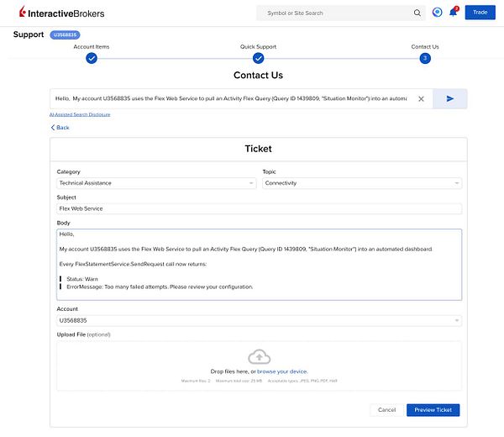Click the Interactive Brokers logo

click(x=61, y=13)
